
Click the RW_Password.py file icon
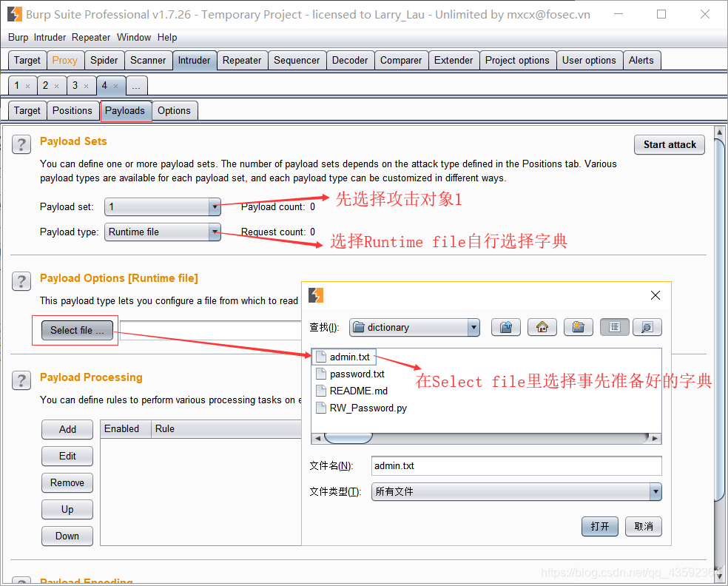click(321, 408)
